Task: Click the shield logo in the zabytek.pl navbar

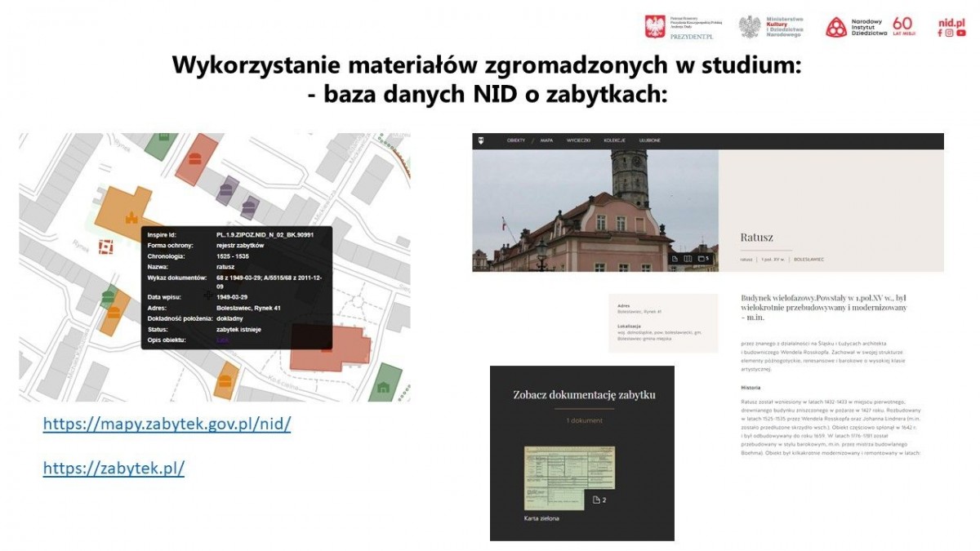Action: [482, 140]
